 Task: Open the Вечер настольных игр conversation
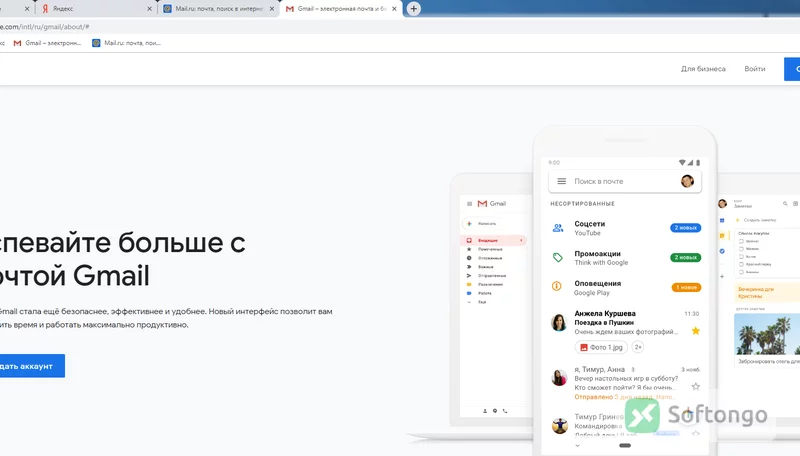coord(626,383)
